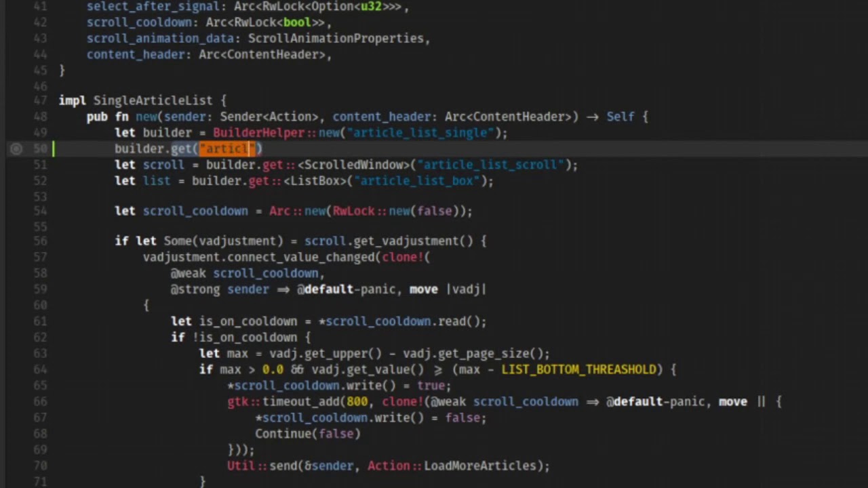Click the bool type on line 42

click(x=297, y=22)
